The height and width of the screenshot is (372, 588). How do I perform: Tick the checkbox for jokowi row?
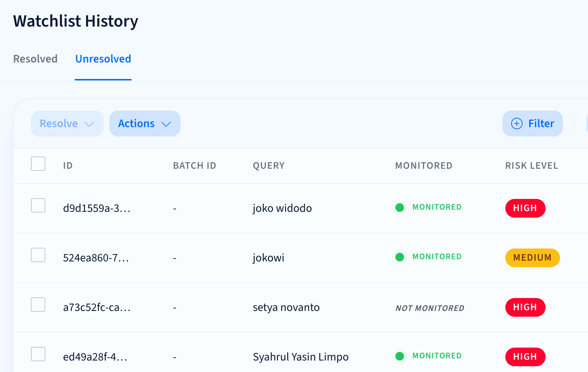[38, 255]
